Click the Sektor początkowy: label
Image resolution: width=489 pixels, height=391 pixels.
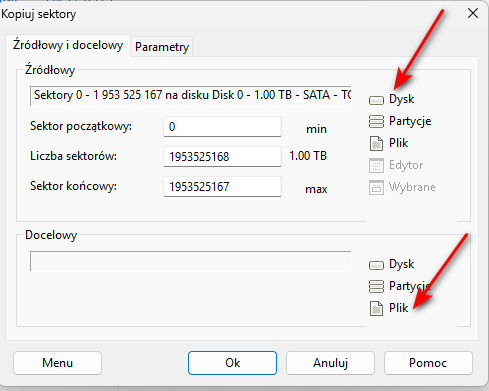(x=81, y=126)
